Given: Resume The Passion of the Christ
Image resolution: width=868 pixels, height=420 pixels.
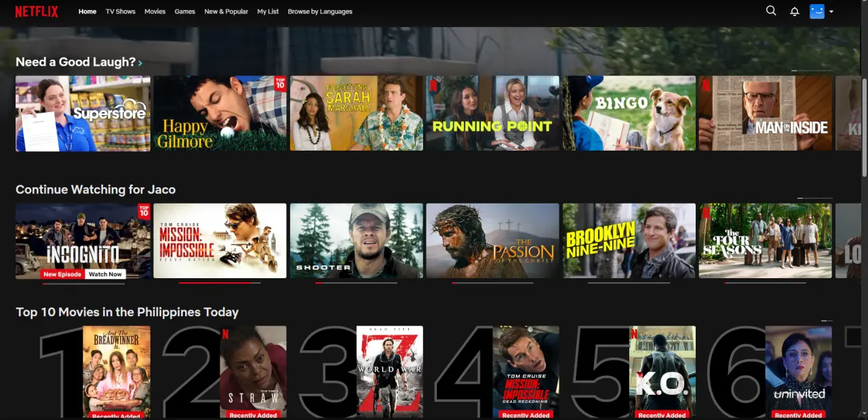Looking at the screenshot, I should click(493, 241).
